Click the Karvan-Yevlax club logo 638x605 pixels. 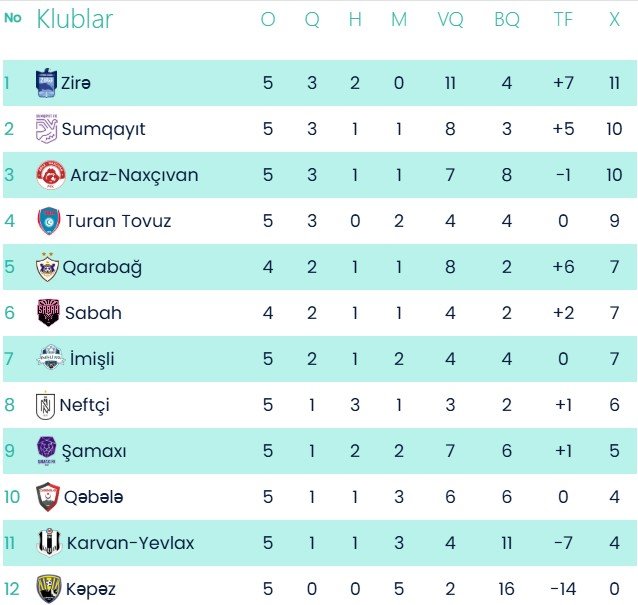pyautogui.click(x=49, y=543)
